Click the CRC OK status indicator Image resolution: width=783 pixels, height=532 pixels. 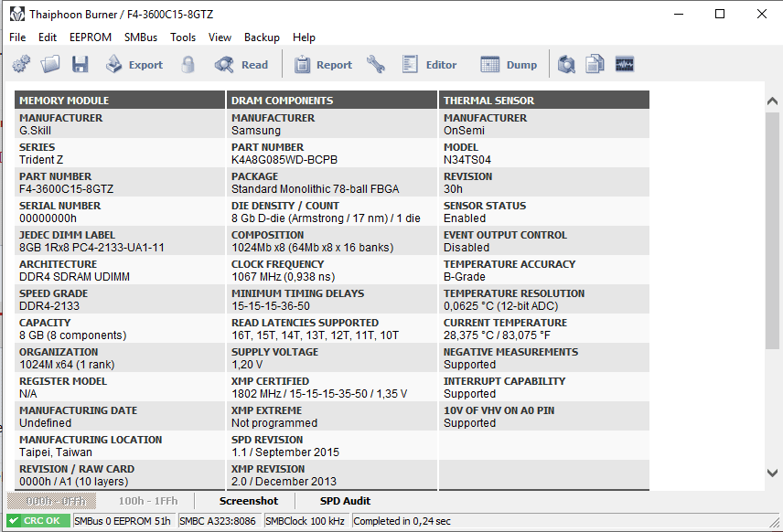pos(38,520)
